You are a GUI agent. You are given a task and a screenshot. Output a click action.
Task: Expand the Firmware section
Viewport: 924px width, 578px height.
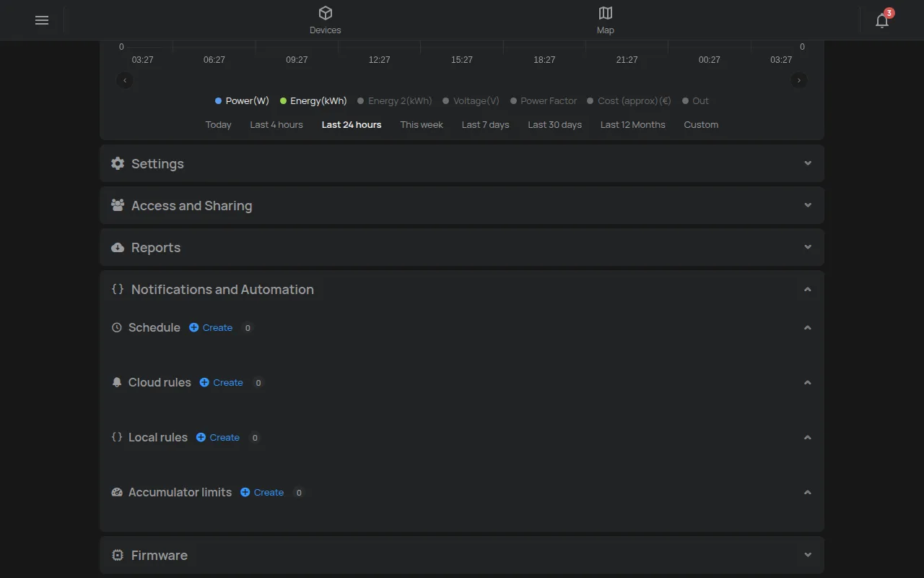(x=462, y=555)
